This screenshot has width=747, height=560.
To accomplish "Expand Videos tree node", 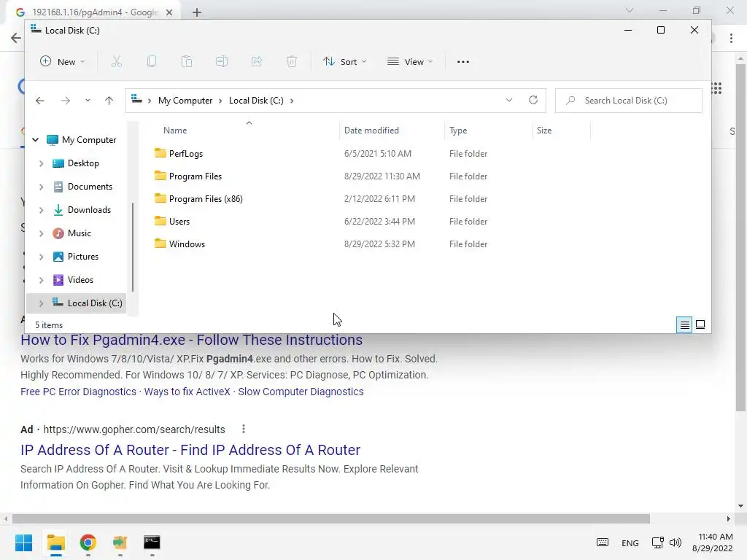I will tap(41, 280).
